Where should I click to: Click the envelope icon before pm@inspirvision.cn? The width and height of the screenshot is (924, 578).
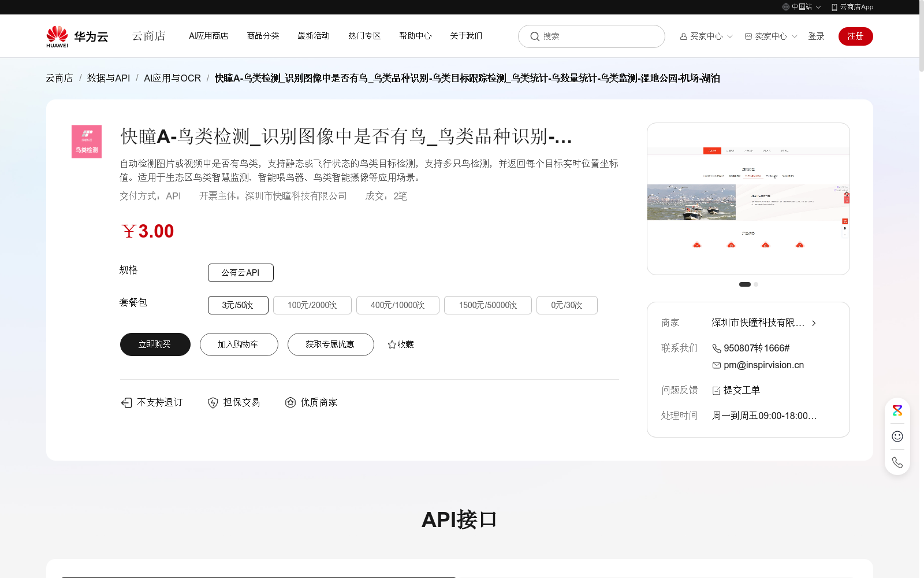(x=717, y=365)
